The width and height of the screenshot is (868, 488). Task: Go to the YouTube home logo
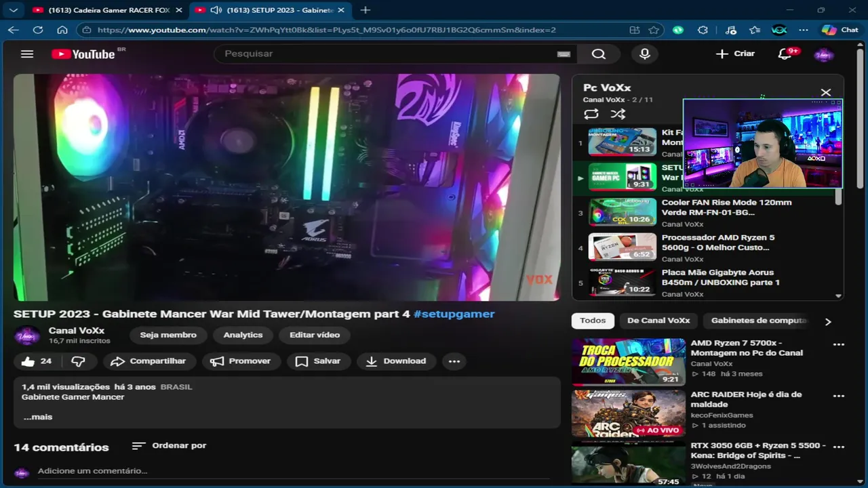83,54
